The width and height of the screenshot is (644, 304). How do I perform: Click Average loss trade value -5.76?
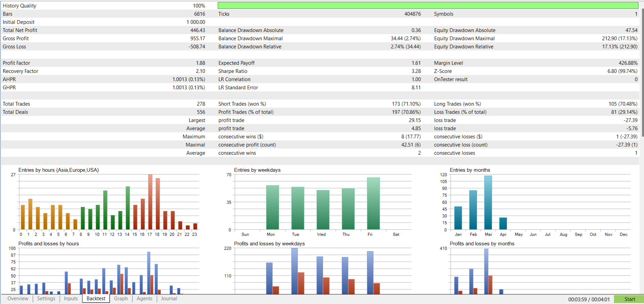click(x=632, y=128)
